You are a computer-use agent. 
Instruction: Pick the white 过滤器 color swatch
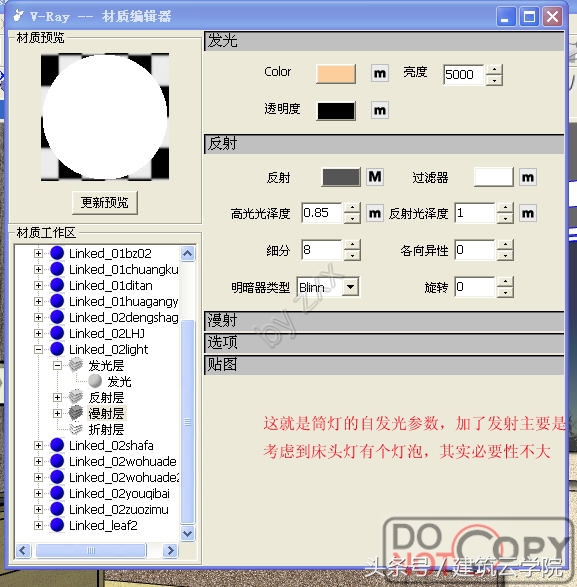(494, 177)
